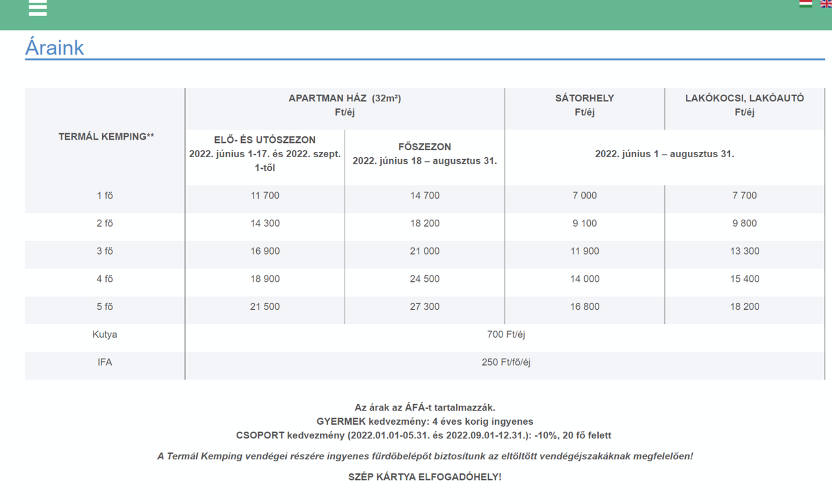This screenshot has width=832, height=504.
Task: Switch language with the Hungarian flag
Action: point(805,3)
